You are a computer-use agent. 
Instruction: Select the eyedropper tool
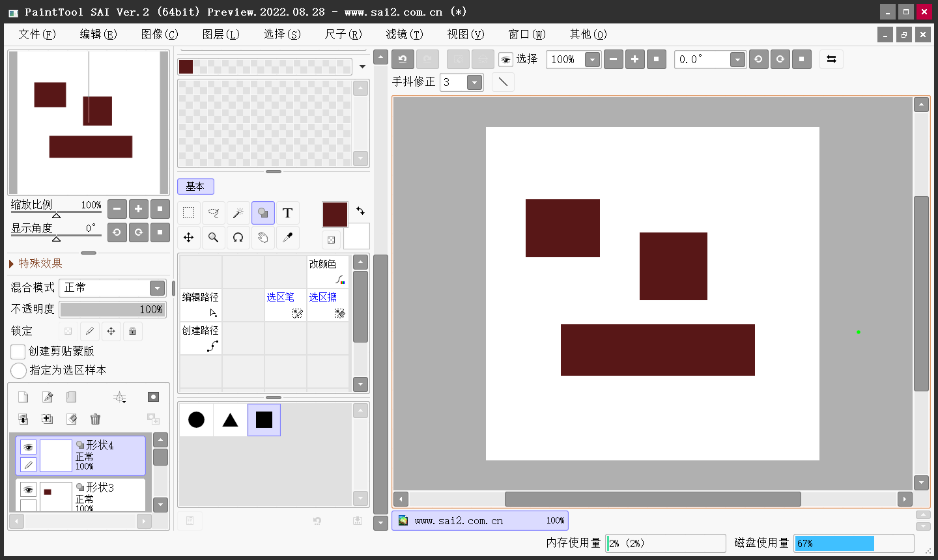(x=287, y=238)
